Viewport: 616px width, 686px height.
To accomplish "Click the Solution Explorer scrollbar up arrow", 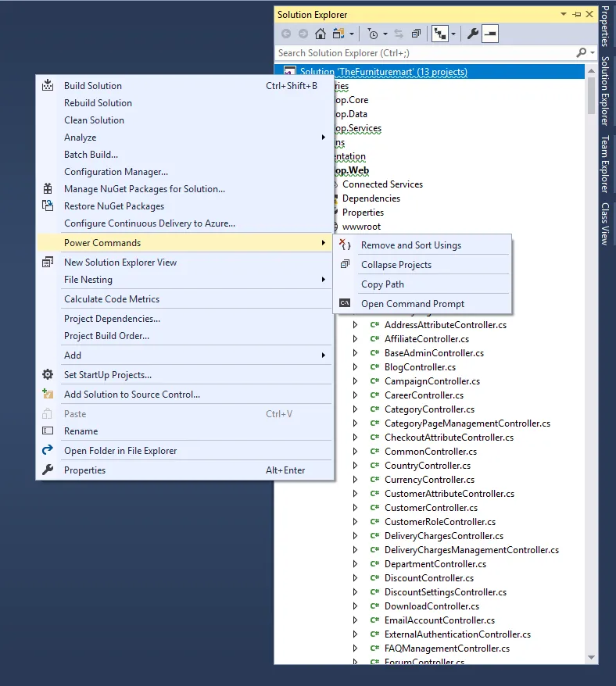I will click(591, 70).
